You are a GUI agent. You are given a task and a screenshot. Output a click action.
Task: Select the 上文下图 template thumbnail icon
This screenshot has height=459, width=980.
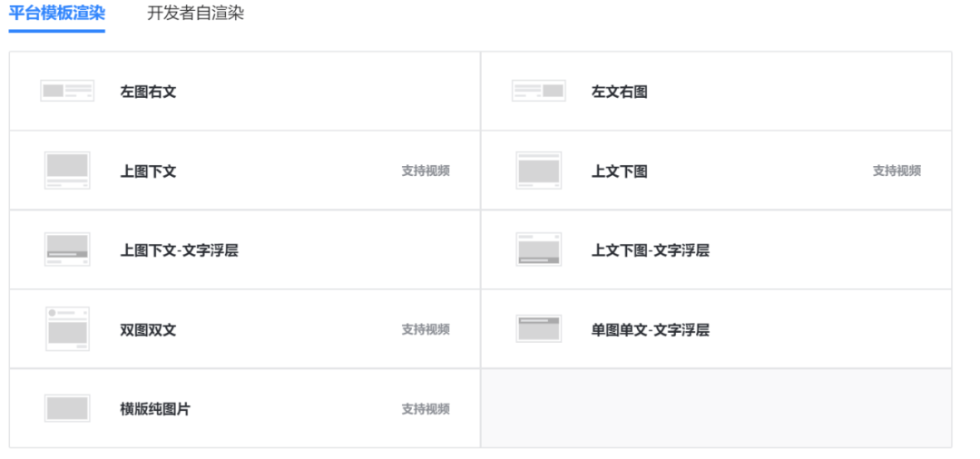[x=539, y=170]
